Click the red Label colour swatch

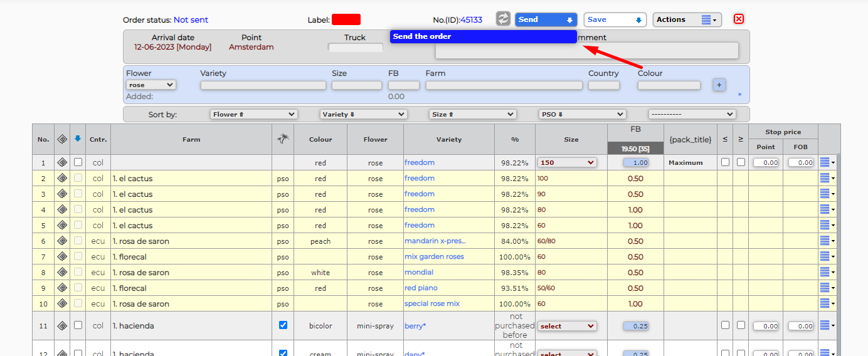coord(346,19)
